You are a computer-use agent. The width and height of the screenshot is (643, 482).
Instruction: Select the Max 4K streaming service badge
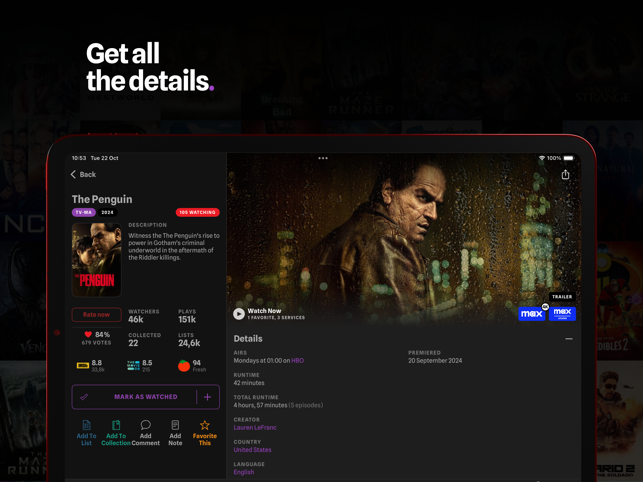(x=532, y=313)
